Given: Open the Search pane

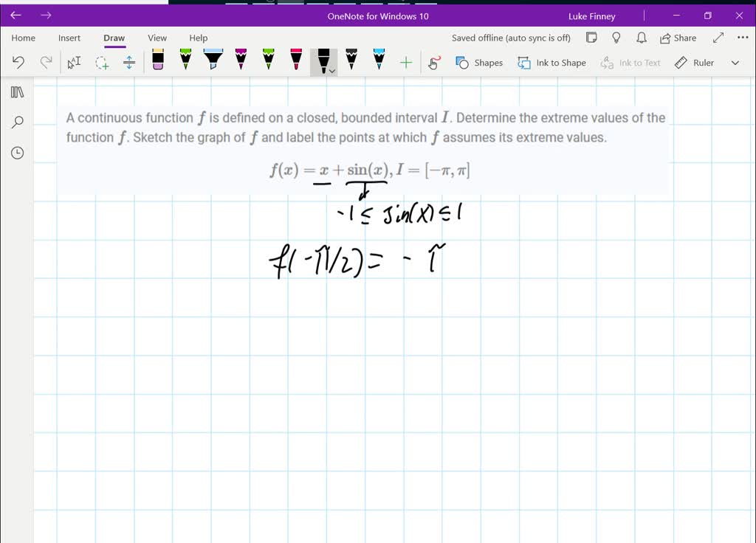Looking at the screenshot, I should [x=16, y=122].
